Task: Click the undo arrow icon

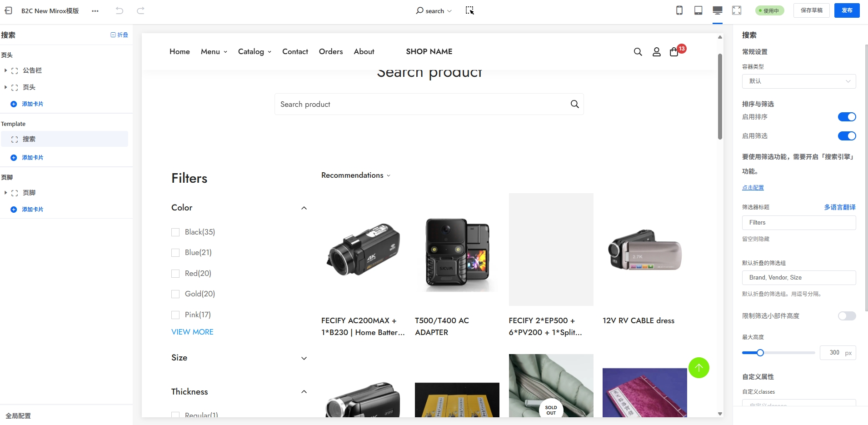Action: [120, 10]
